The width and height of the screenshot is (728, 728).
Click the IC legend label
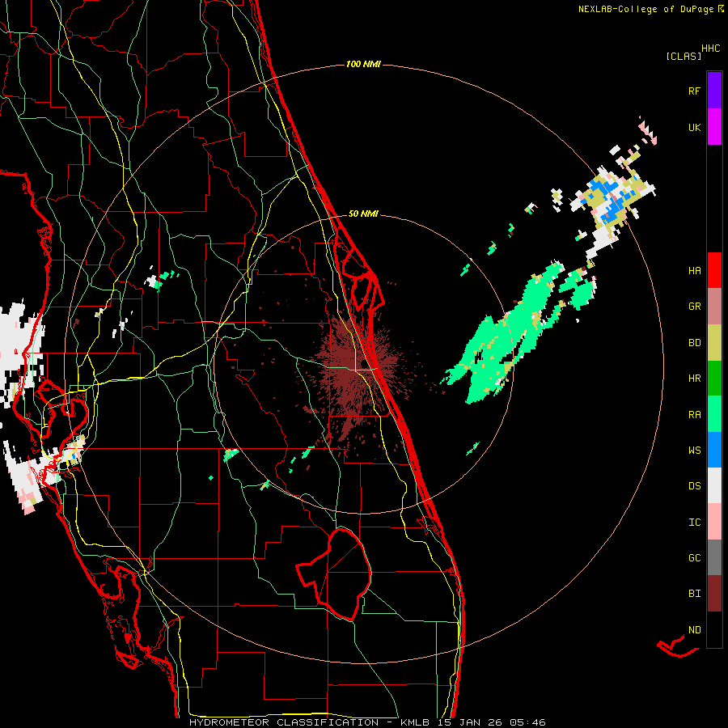coord(694,523)
